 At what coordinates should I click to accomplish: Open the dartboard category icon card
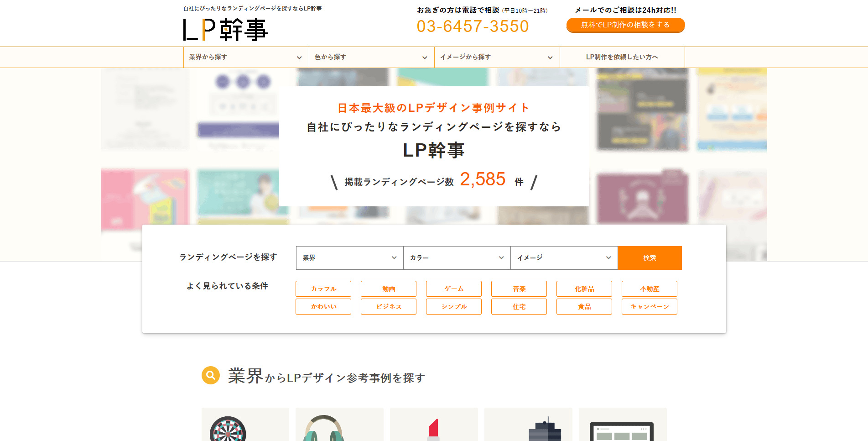tap(245, 425)
